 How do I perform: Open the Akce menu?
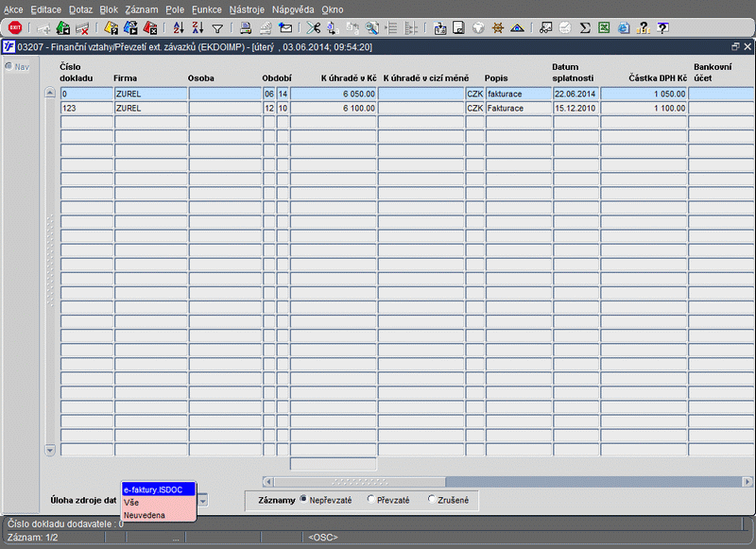pyautogui.click(x=13, y=9)
